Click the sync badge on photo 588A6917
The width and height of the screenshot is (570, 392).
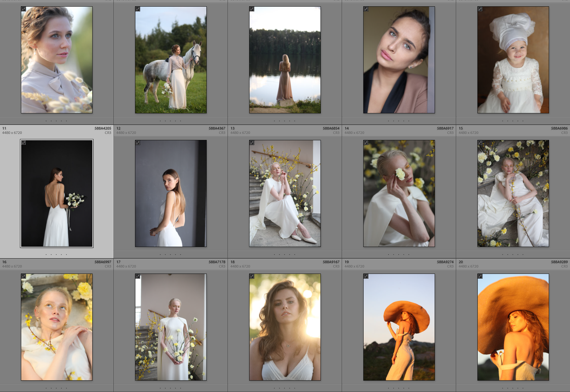tap(366, 143)
